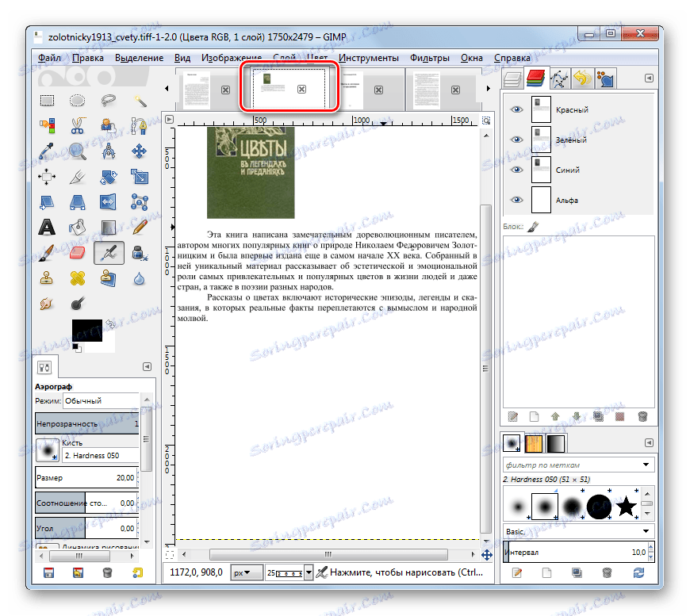This screenshot has height=616, width=690.
Task: Select the Scissors Select tool
Action: click(78, 126)
